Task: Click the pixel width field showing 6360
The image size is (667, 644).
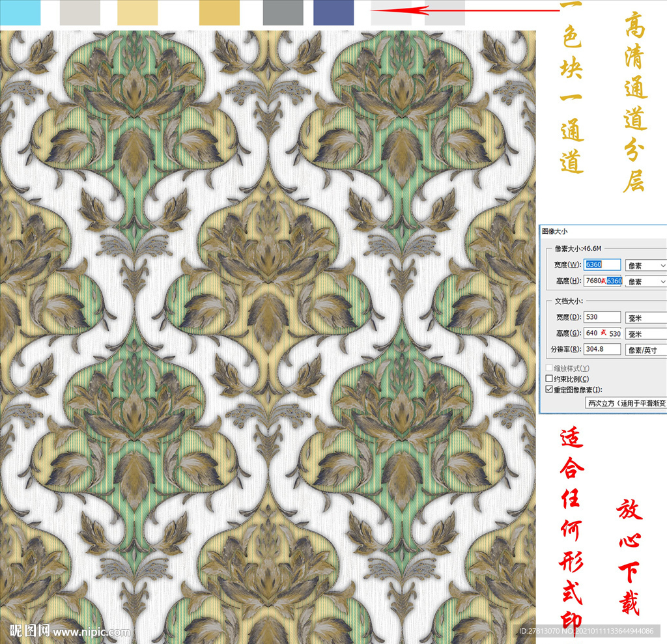Action: point(602,264)
